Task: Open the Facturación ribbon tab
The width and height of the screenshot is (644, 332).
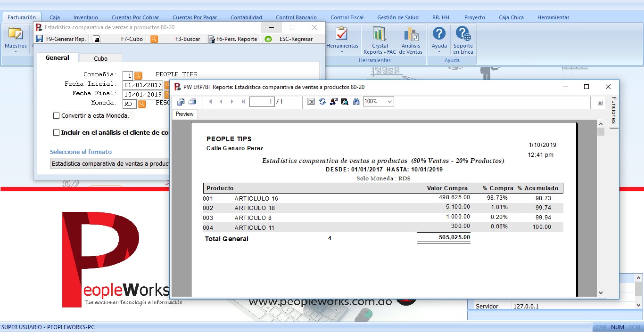Action: click(22, 17)
